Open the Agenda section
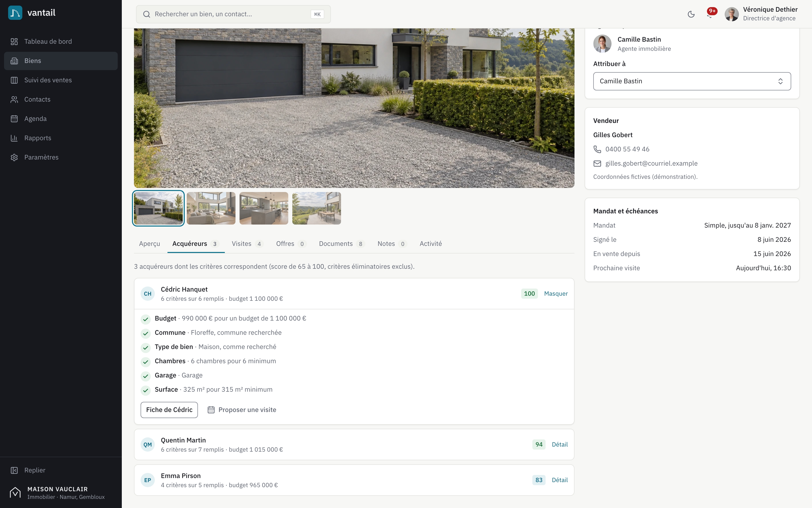This screenshot has height=508, width=812. (x=61, y=119)
